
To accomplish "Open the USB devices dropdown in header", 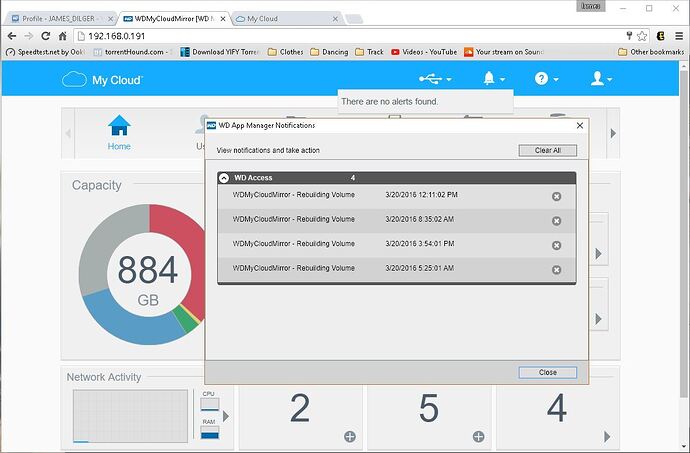I will (x=435, y=79).
